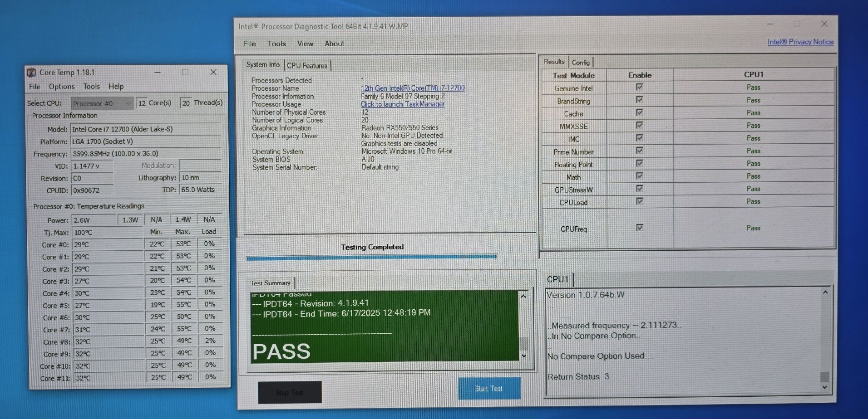
Task: Click the CPU1 output scrollbar up arrow
Action: 825,292
